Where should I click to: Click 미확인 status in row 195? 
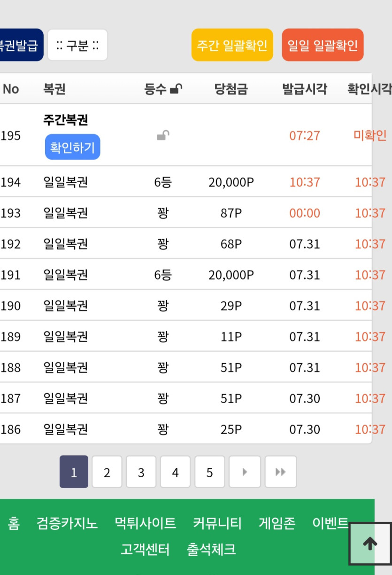[x=370, y=135]
